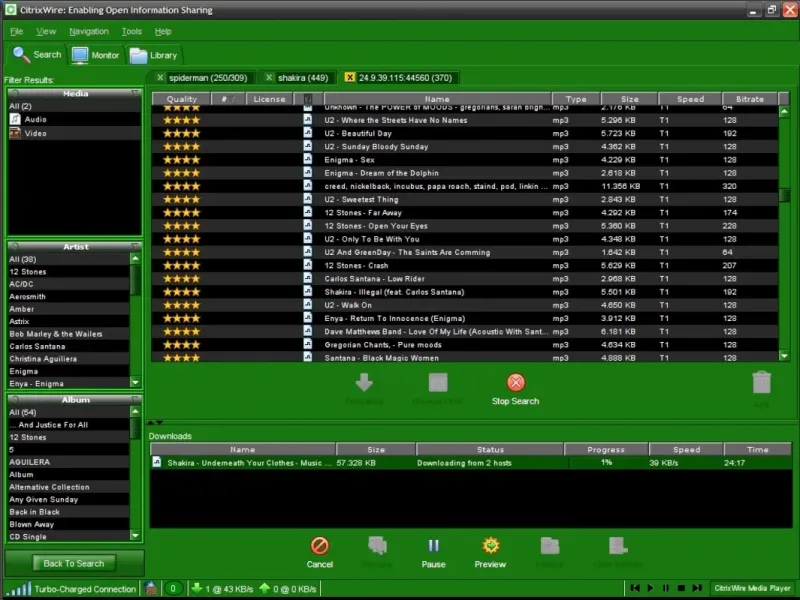
Task: Toggle the downloads pane splitter arrows
Action: pos(155,422)
